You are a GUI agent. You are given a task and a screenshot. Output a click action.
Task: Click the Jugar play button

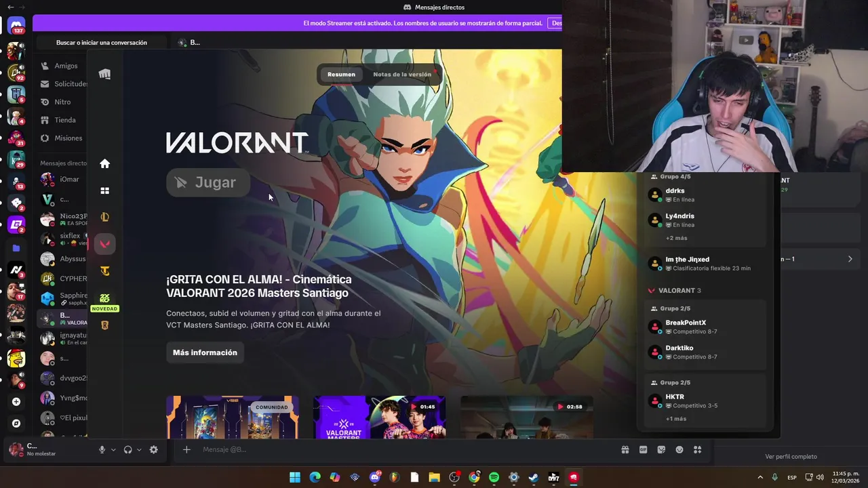[208, 182]
